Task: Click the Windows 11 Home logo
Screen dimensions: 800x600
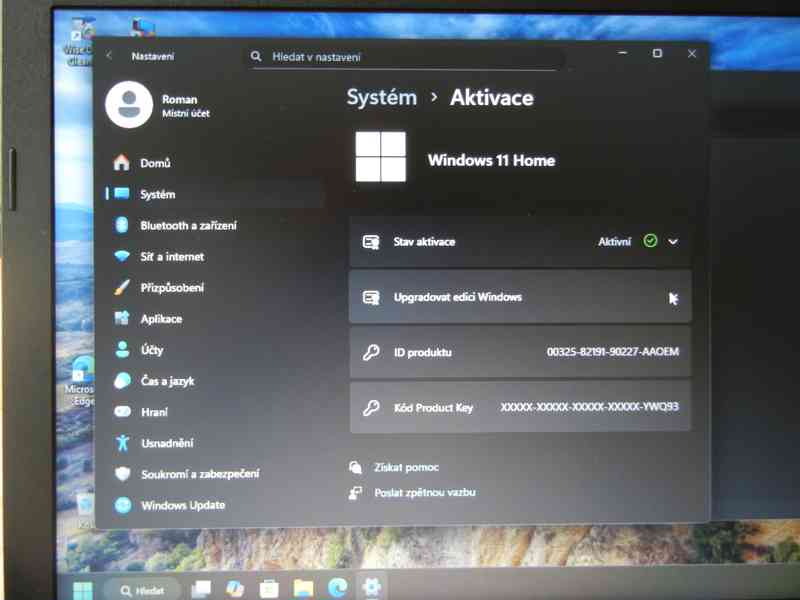Action: pyautogui.click(x=381, y=157)
